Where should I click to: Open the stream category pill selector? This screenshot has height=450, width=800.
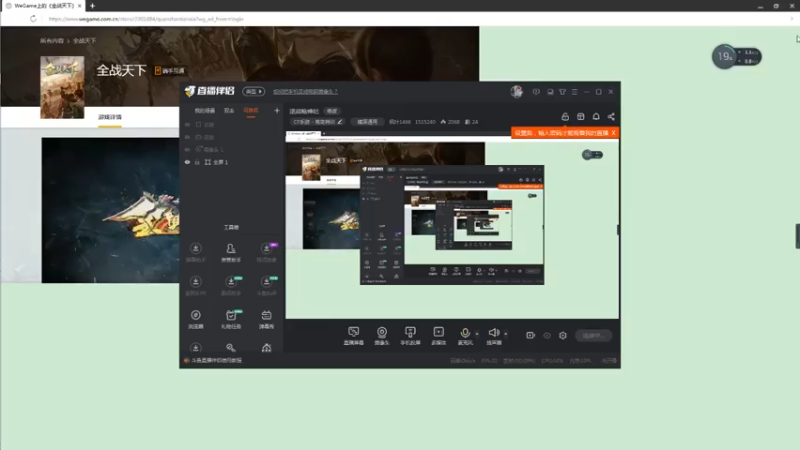(318, 122)
